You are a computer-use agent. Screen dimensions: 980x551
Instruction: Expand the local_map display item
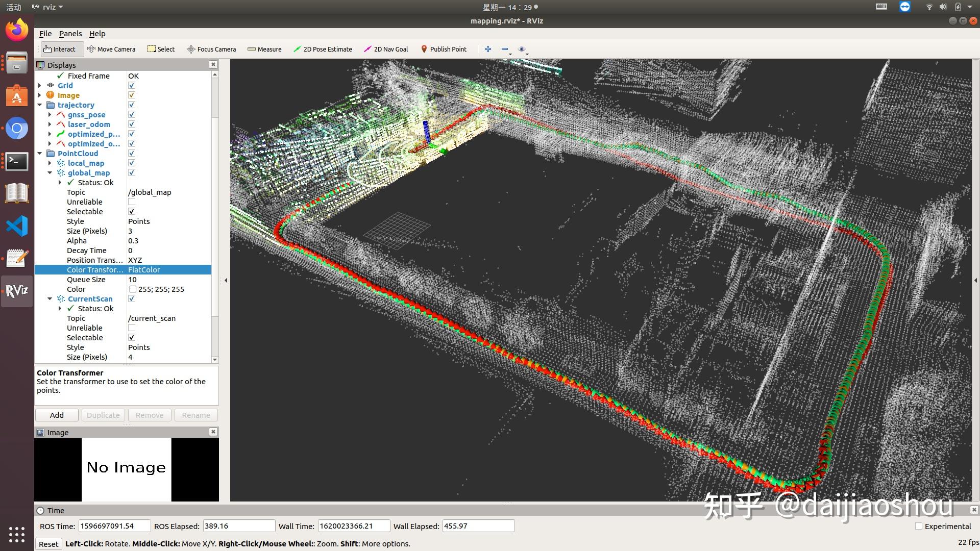coord(50,163)
